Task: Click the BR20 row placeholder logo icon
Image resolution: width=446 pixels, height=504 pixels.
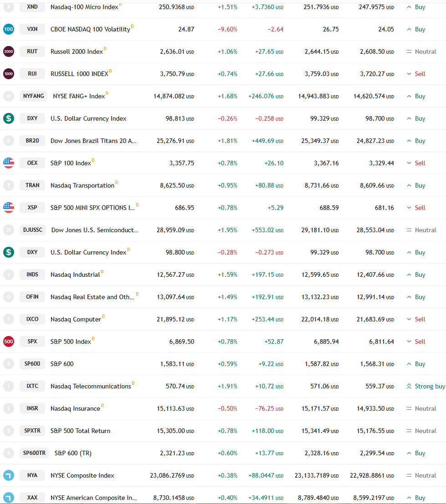Action: [x=9, y=141]
